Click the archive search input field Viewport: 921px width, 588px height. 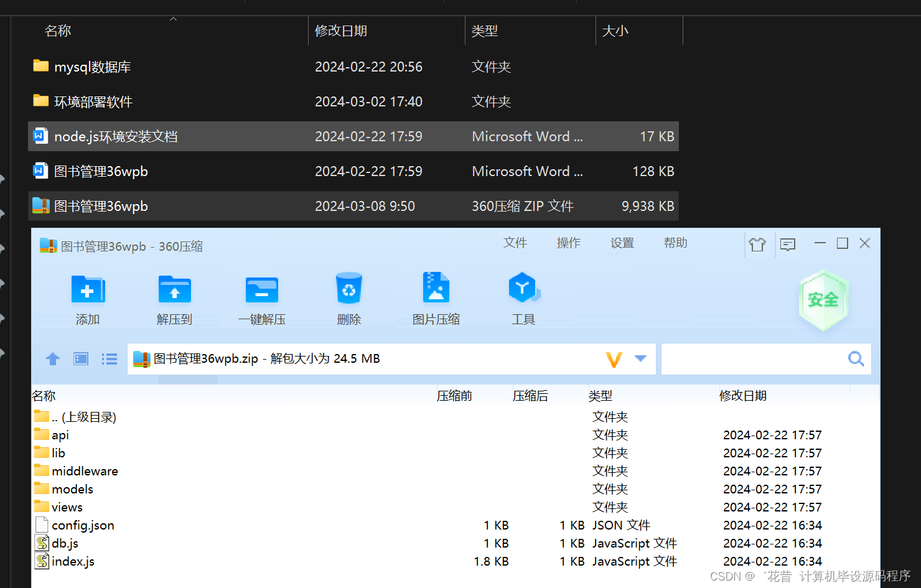[x=747, y=358]
